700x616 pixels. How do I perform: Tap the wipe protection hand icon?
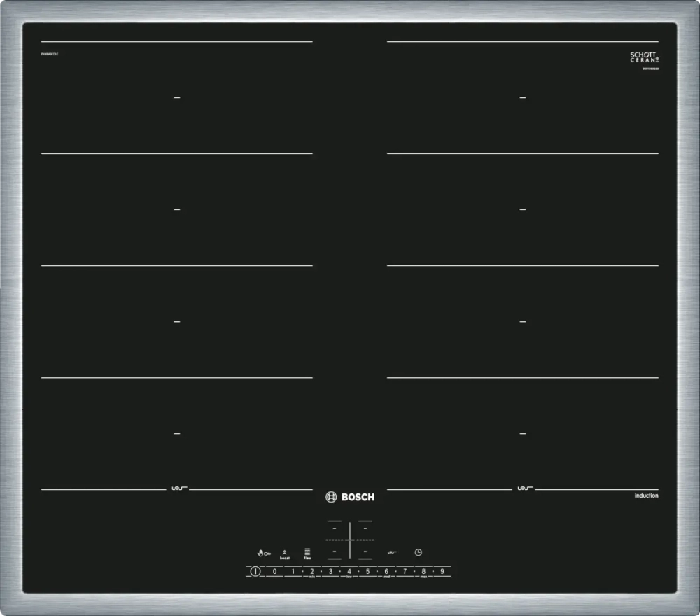[x=260, y=552]
